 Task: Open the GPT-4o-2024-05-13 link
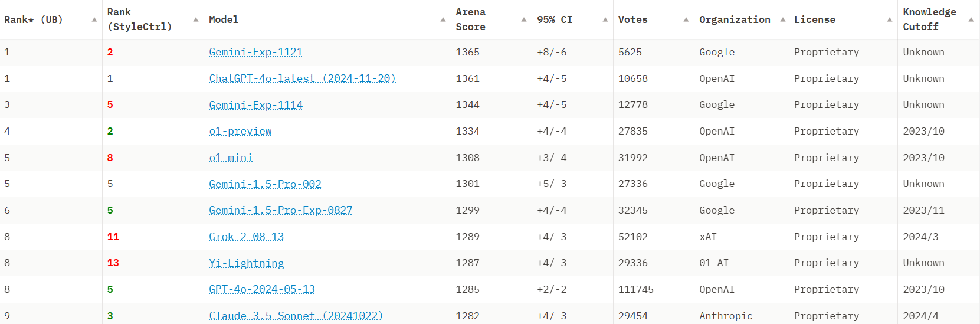click(262, 289)
